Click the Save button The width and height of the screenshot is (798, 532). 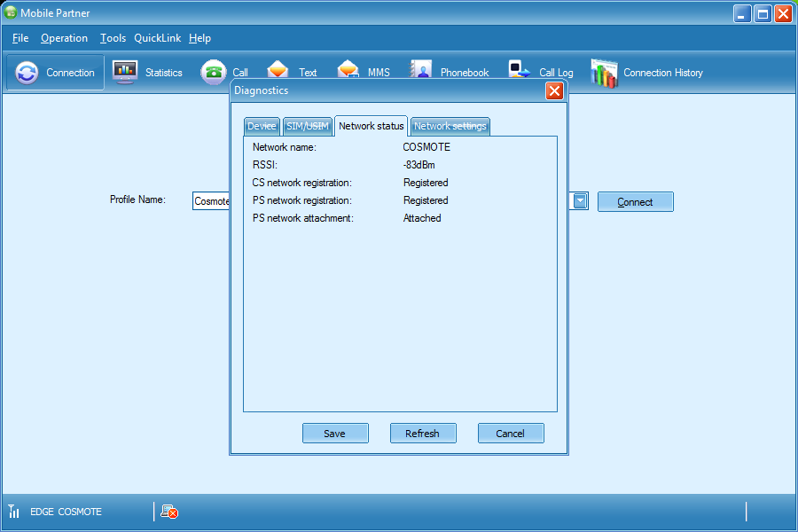coord(335,434)
